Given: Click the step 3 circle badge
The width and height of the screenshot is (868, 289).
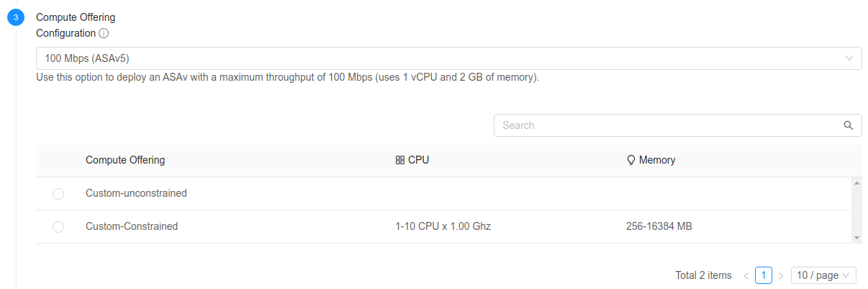Looking at the screenshot, I should (x=16, y=17).
